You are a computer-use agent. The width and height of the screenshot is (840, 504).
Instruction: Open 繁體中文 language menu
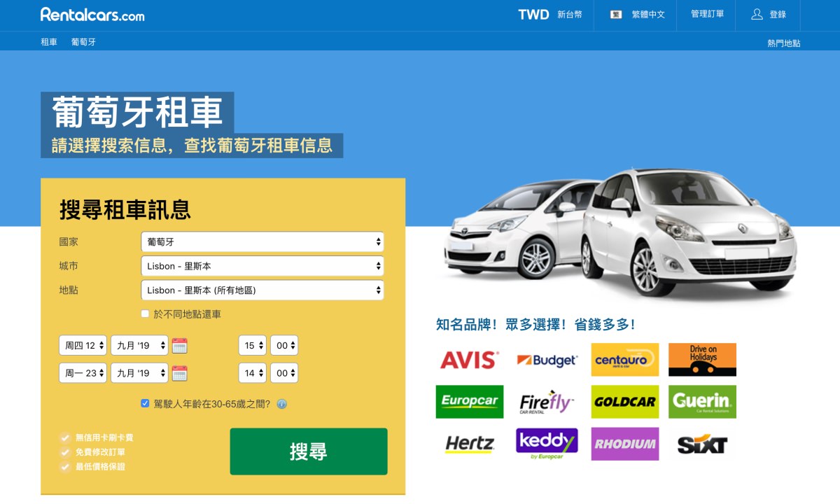coord(637,14)
